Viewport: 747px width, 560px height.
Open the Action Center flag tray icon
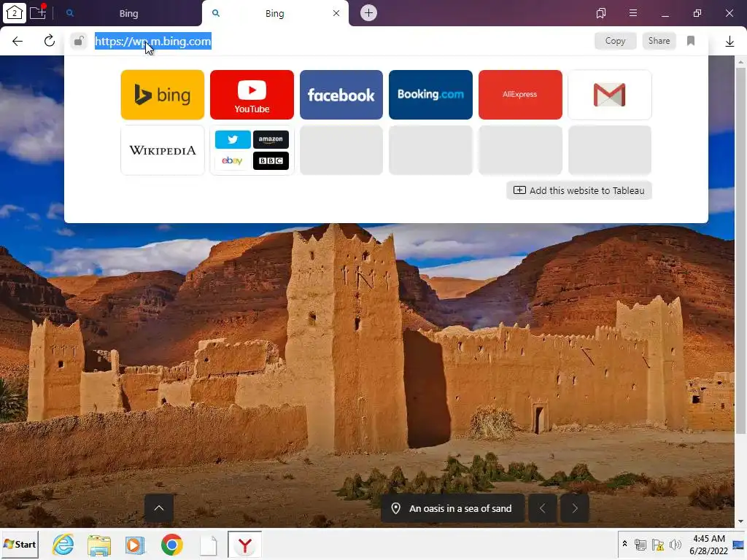click(x=658, y=545)
